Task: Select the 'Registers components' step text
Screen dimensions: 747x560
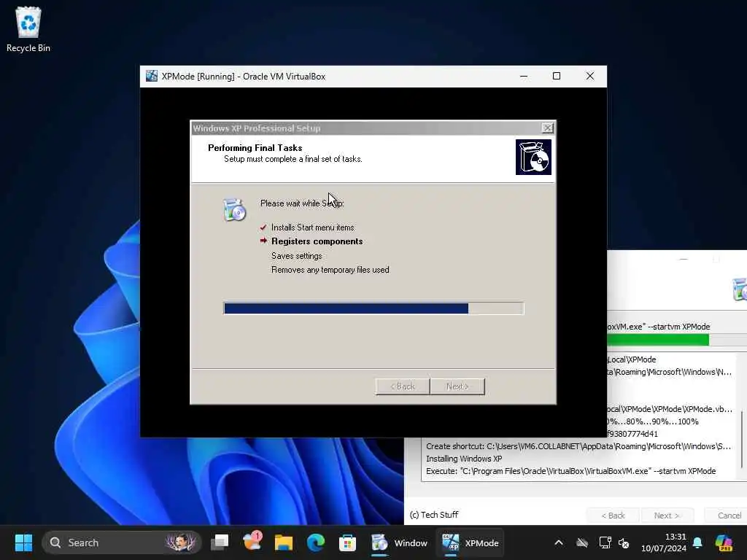Action: (x=317, y=241)
